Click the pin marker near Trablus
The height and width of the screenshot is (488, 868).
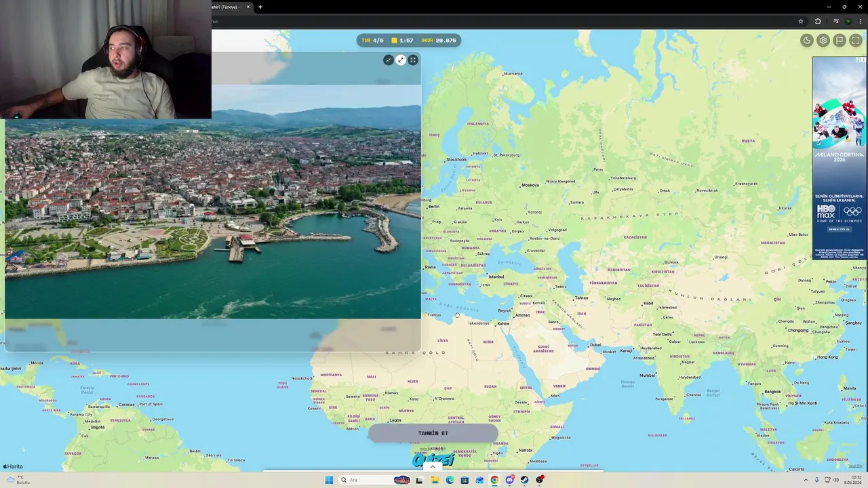pyautogui.click(x=457, y=315)
